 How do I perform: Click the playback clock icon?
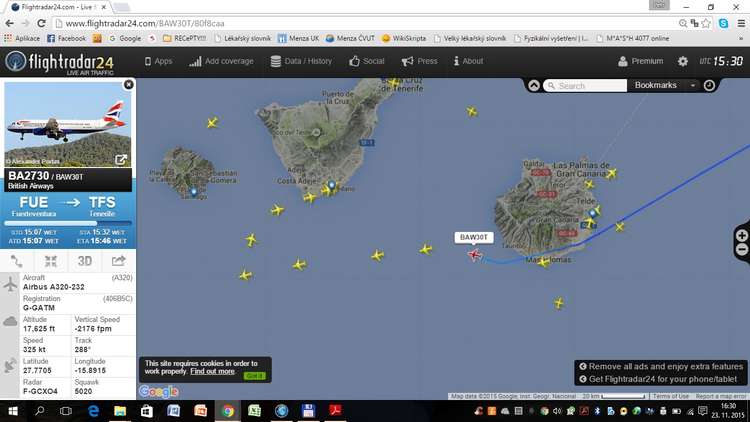[x=709, y=85]
